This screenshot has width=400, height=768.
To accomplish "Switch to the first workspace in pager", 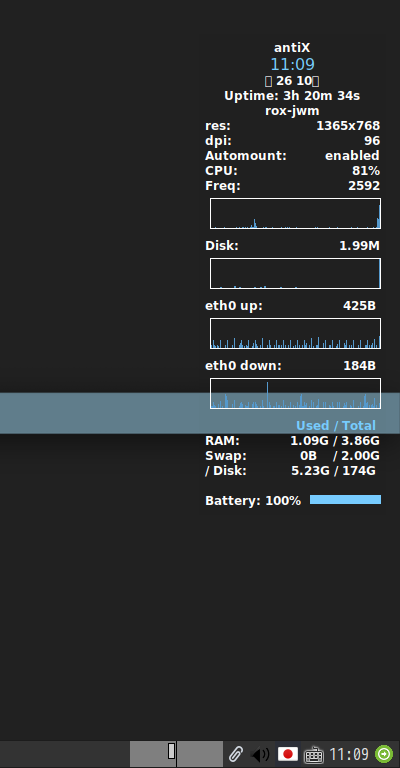I will (x=153, y=754).
